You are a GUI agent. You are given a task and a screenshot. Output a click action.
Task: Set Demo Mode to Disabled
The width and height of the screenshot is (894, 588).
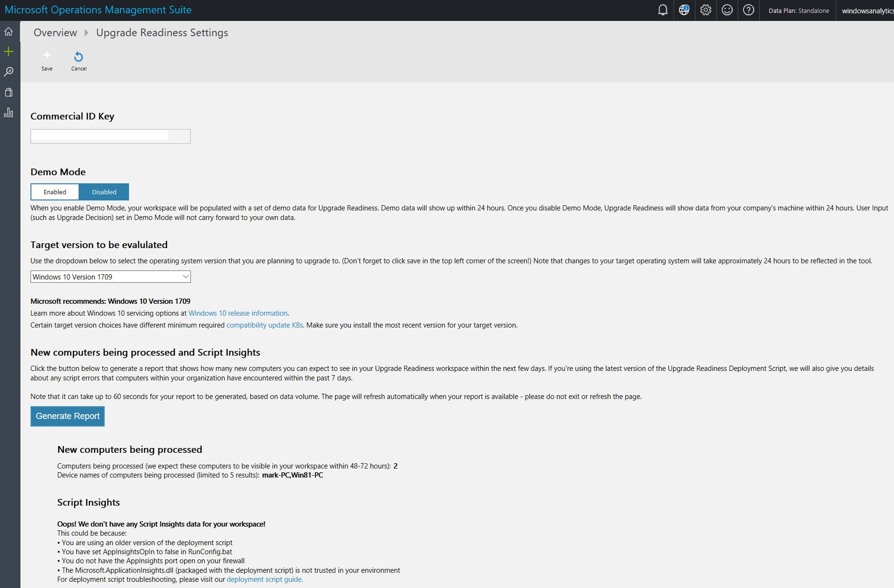[x=104, y=192]
